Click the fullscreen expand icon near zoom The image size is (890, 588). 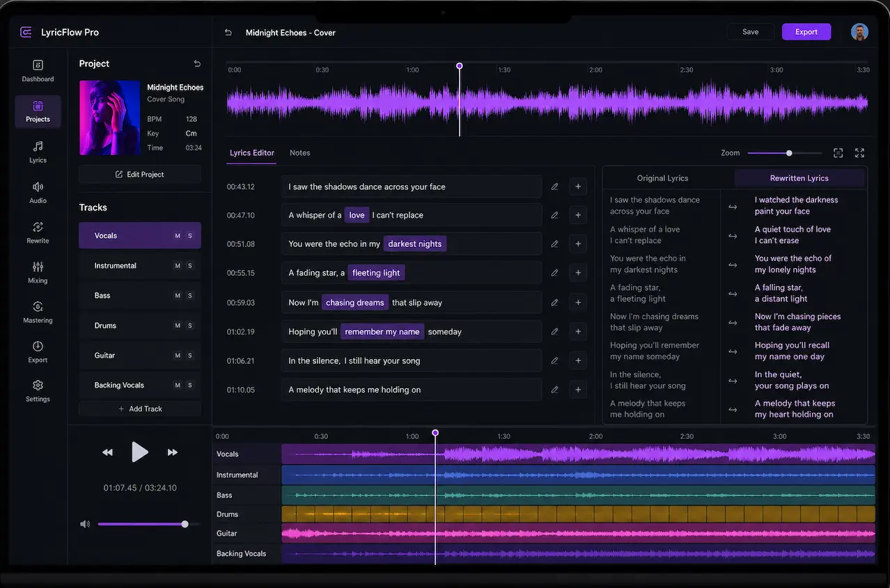pos(859,153)
